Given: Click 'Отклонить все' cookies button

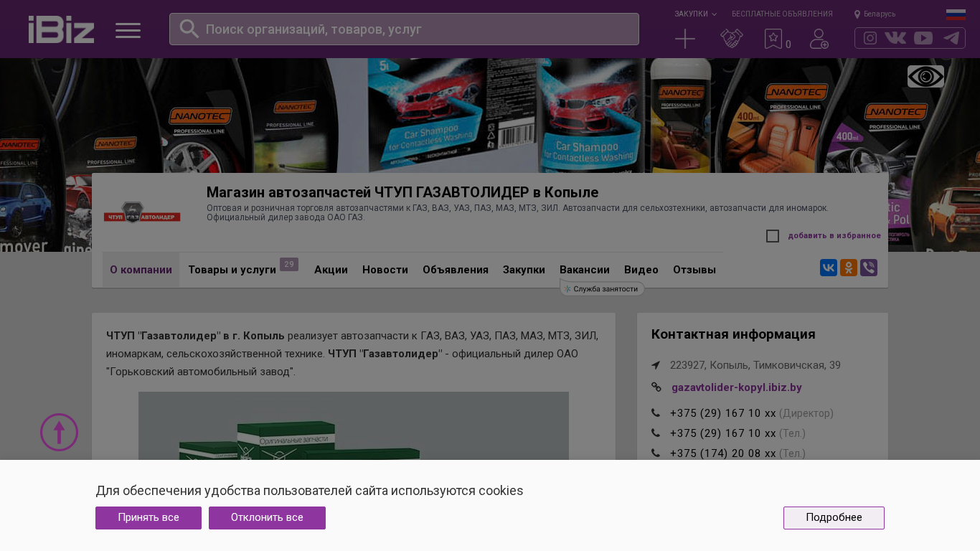Looking at the screenshot, I should tap(267, 518).
